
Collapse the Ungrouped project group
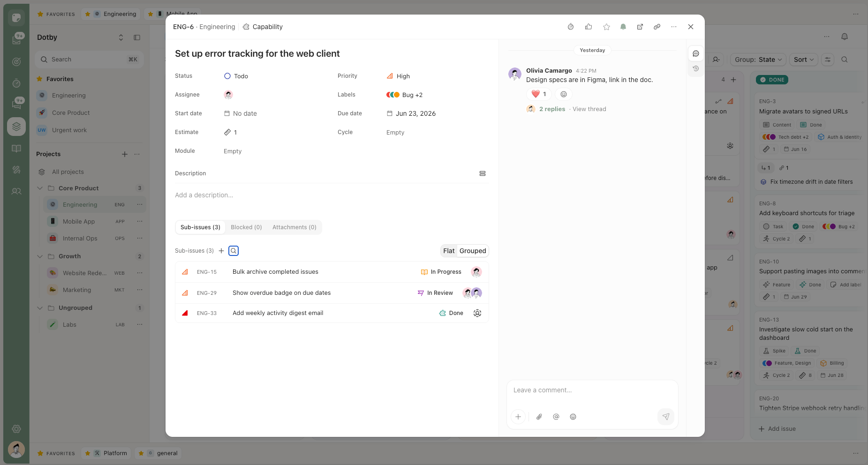pos(40,308)
